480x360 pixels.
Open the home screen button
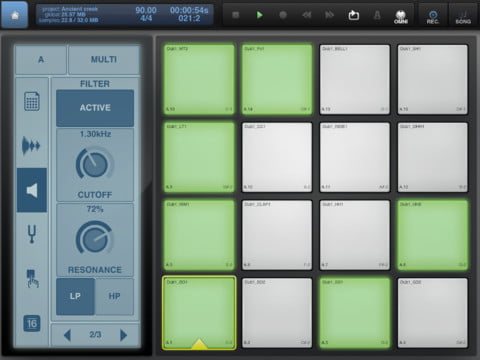(15, 15)
